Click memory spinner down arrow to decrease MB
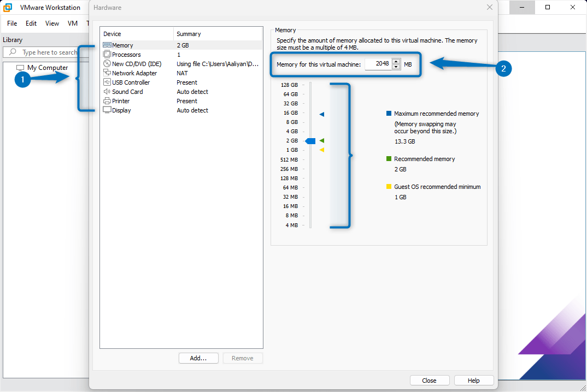This screenshot has width=587, height=392. click(396, 66)
